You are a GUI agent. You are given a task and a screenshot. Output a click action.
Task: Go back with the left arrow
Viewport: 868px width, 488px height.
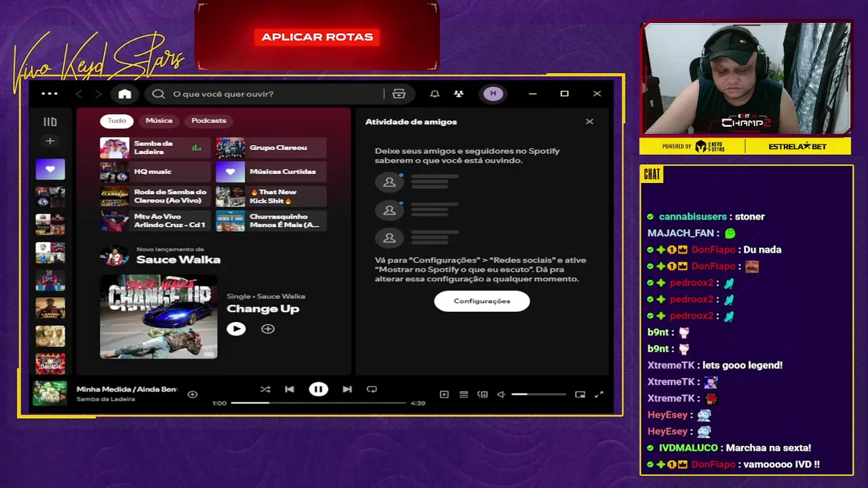pyautogui.click(x=79, y=94)
